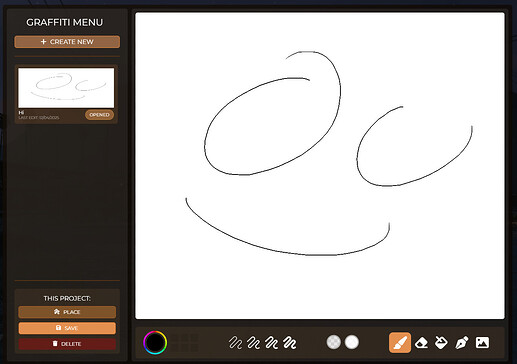The image size is (517, 364).
Task: Choose the thickest brush stroke size
Action: (289, 343)
